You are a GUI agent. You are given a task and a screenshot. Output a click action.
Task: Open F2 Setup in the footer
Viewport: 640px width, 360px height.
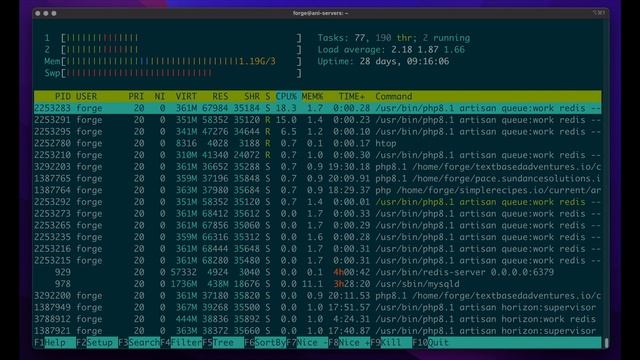97,342
